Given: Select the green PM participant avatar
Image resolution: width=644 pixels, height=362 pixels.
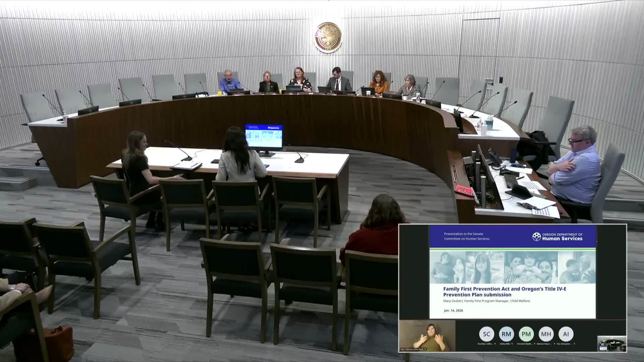Looking at the screenshot, I should (x=526, y=334).
